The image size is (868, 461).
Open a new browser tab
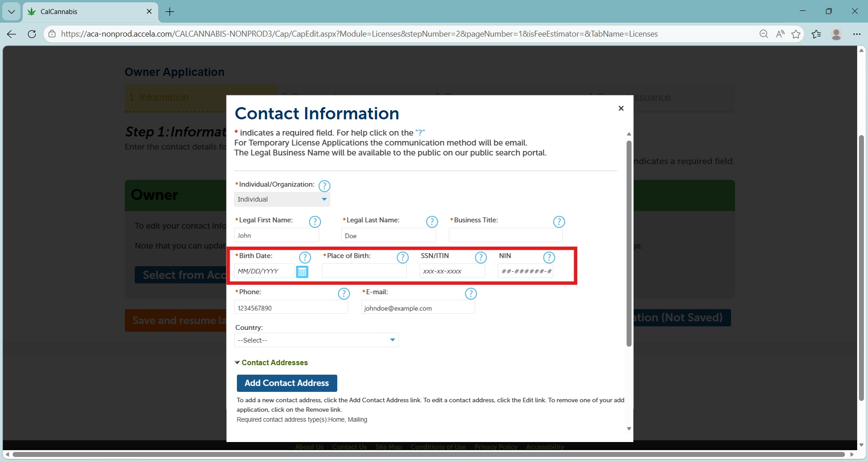pos(170,12)
